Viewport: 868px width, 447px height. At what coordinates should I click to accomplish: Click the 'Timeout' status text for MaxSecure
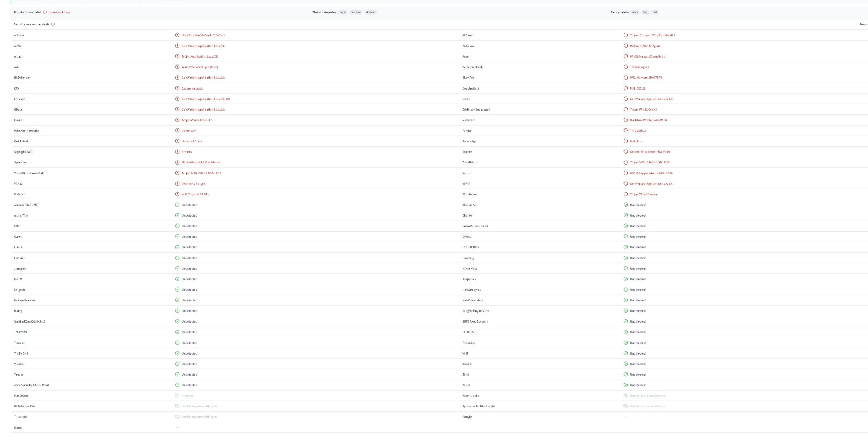click(x=187, y=396)
